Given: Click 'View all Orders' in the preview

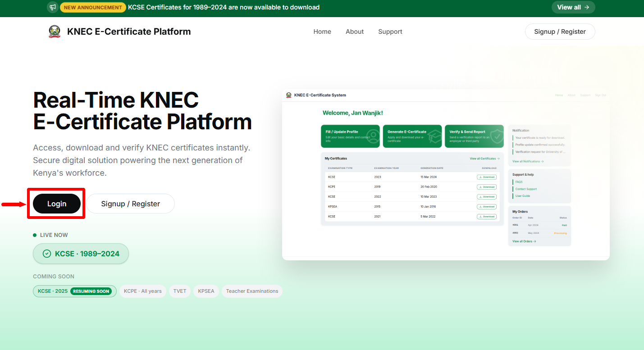Looking at the screenshot, I should click(524, 241).
